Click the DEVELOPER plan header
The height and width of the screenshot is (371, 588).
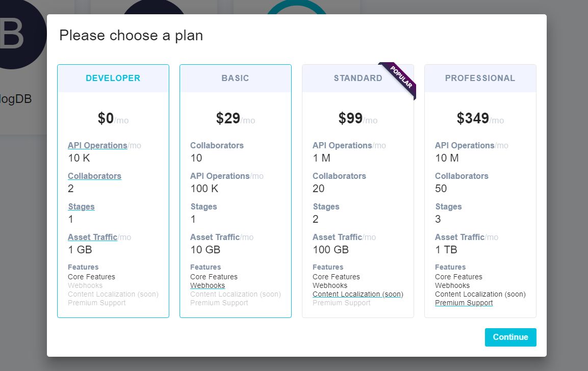113,78
